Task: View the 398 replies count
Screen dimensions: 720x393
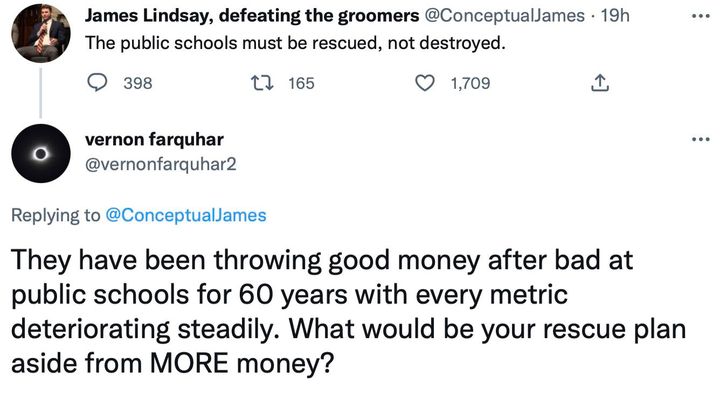Action: 138,83
